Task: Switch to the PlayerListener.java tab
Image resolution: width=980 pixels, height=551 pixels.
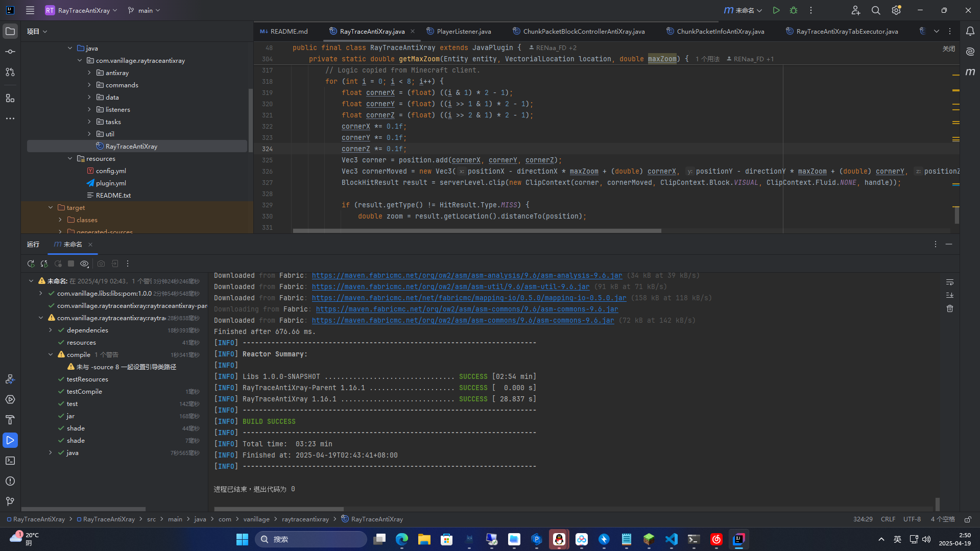Action: (x=463, y=31)
